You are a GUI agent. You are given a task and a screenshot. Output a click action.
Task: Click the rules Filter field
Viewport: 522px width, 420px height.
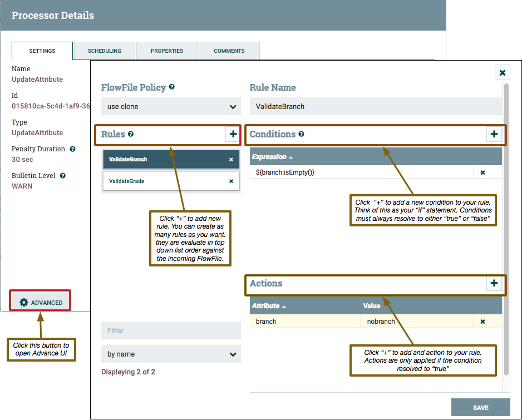point(171,330)
